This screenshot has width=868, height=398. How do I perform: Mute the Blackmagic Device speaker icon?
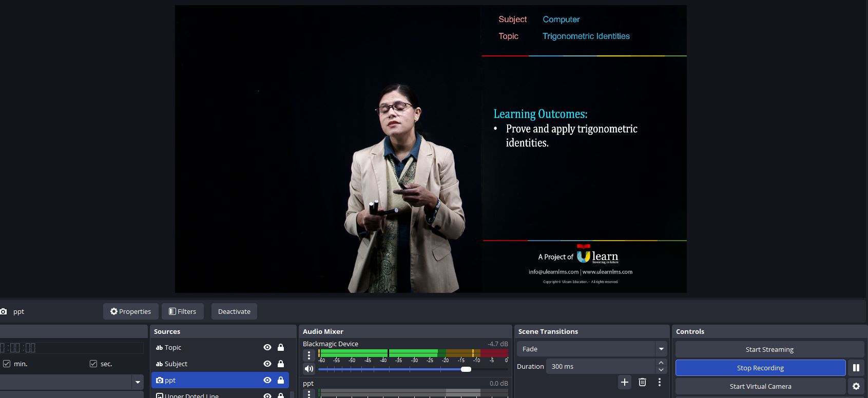(309, 369)
